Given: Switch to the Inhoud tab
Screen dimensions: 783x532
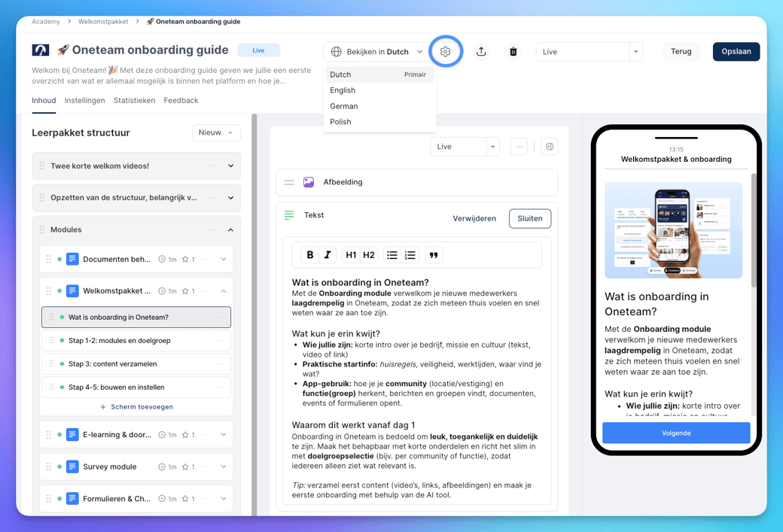Looking at the screenshot, I should coord(44,100).
